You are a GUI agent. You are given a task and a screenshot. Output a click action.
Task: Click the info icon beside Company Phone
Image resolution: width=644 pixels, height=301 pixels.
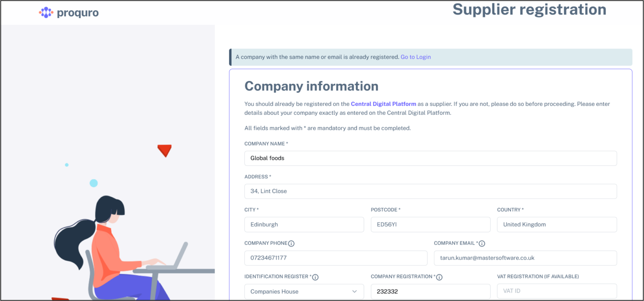click(292, 243)
